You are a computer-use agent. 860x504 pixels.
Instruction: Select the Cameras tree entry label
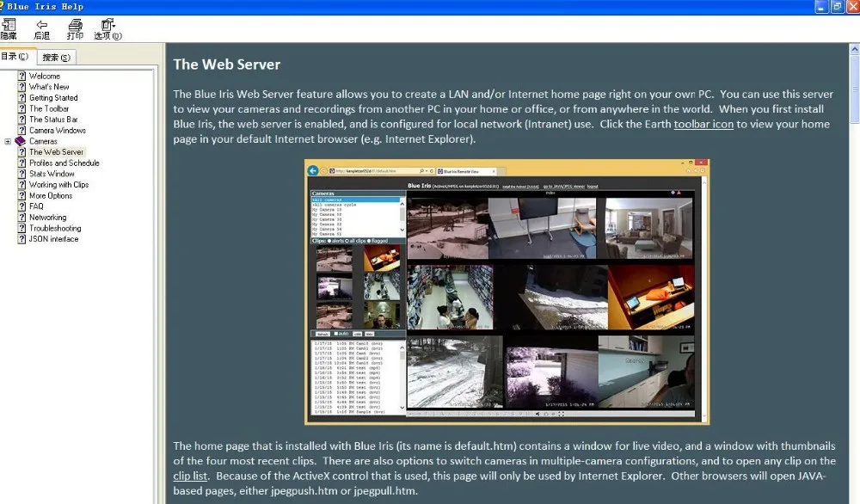(43, 142)
